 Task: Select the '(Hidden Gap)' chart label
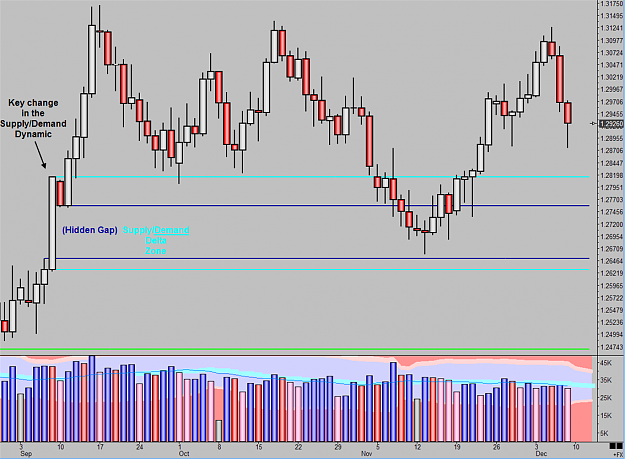tap(90, 230)
